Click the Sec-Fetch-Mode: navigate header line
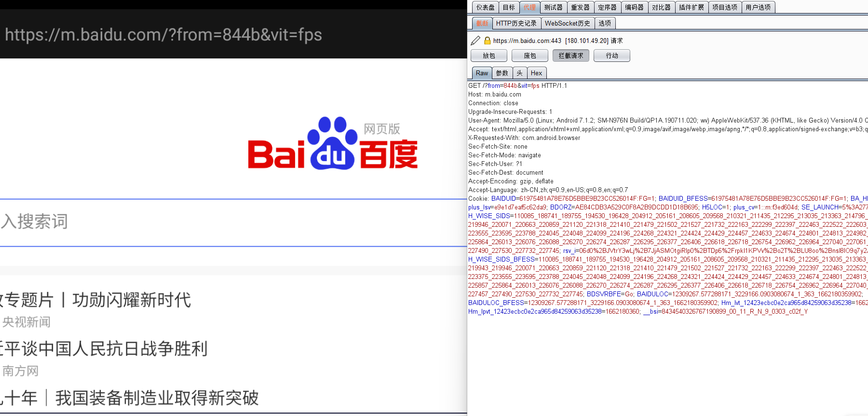Viewport: 868px width, 416px height. point(504,155)
